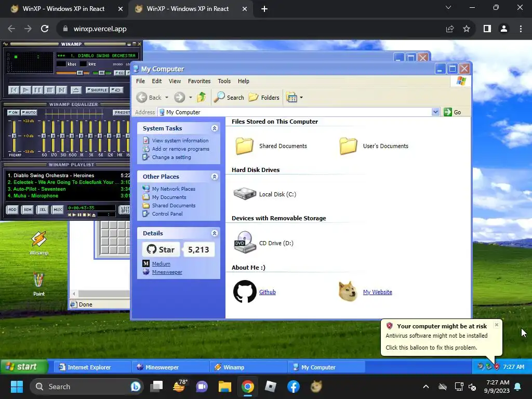Screen dimensions: 532x399
Task: Select the CD Drive (D:) icon
Action: coord(245,242)
